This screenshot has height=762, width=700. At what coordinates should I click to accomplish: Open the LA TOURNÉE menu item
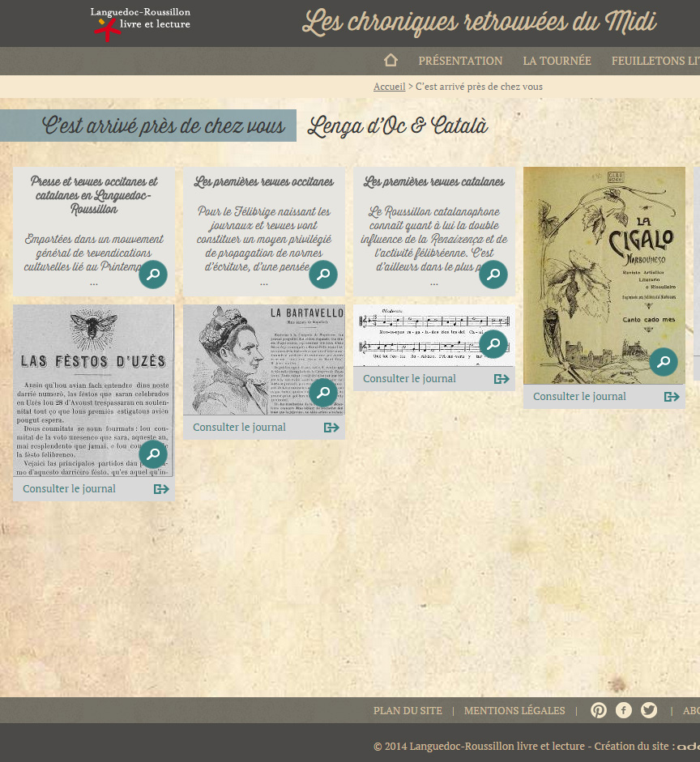pyautogui.click(x=557, y=61)
